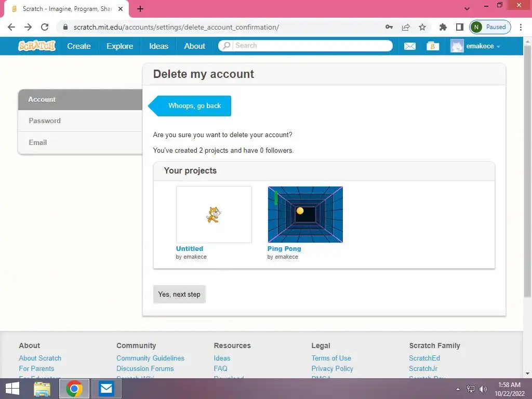Open the Chrome extensions puzzle icon

[443, 27]
